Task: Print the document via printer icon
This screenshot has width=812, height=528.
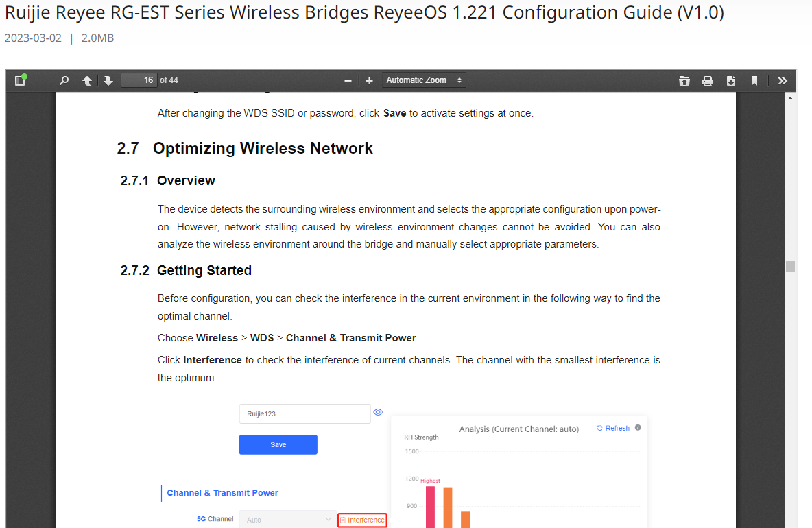Action: click(707, 81)
